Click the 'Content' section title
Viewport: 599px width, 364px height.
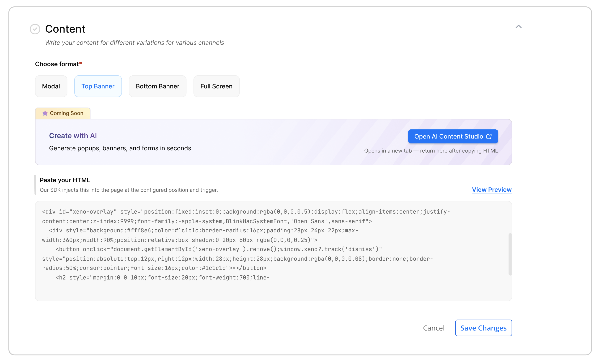point(65,29)
